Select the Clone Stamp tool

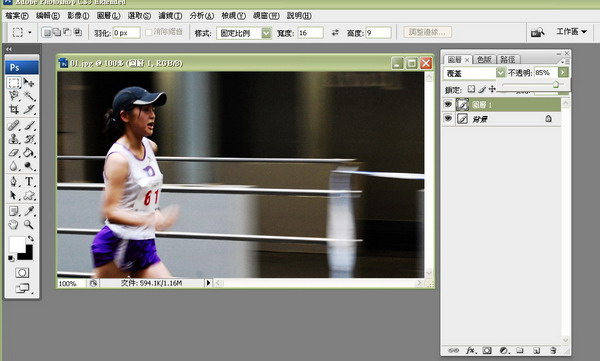[x=14, y=139]
